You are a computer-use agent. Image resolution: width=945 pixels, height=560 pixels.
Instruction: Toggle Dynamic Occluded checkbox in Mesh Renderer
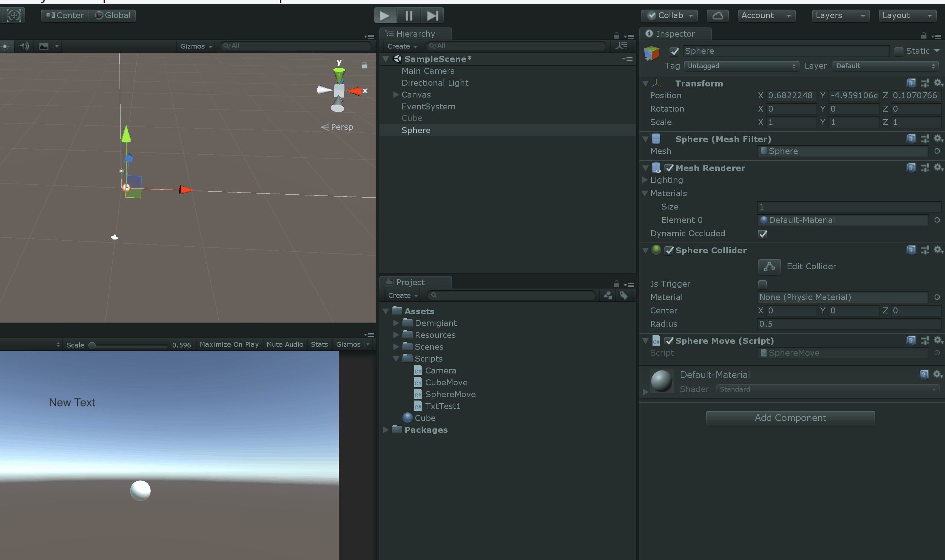click(762, 233)
